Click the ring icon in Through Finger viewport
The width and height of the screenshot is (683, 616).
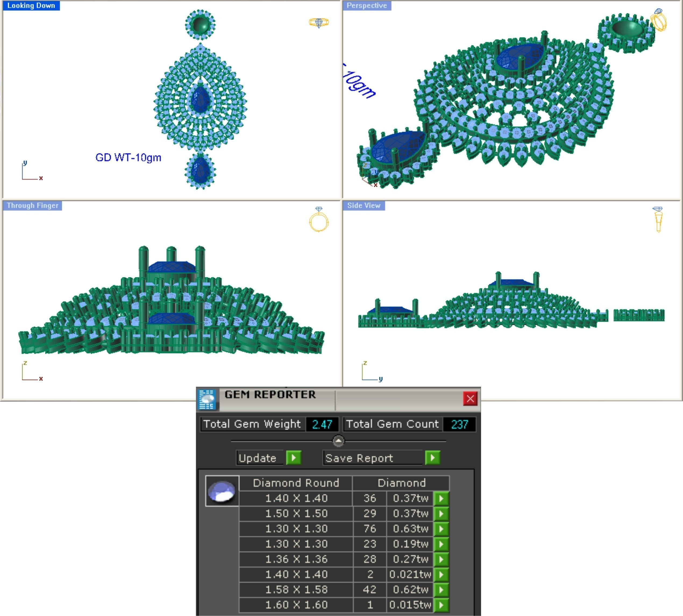(319, 220)
